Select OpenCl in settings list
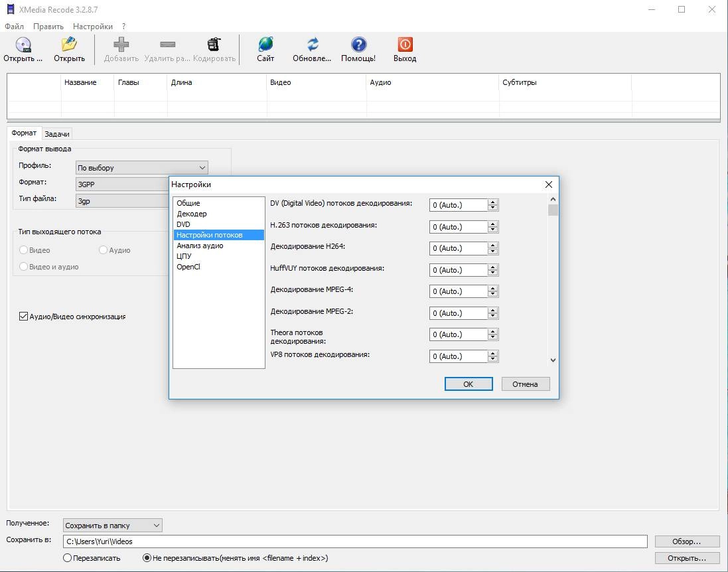Screen dimensions: 728x572 [x=219, y=267]
